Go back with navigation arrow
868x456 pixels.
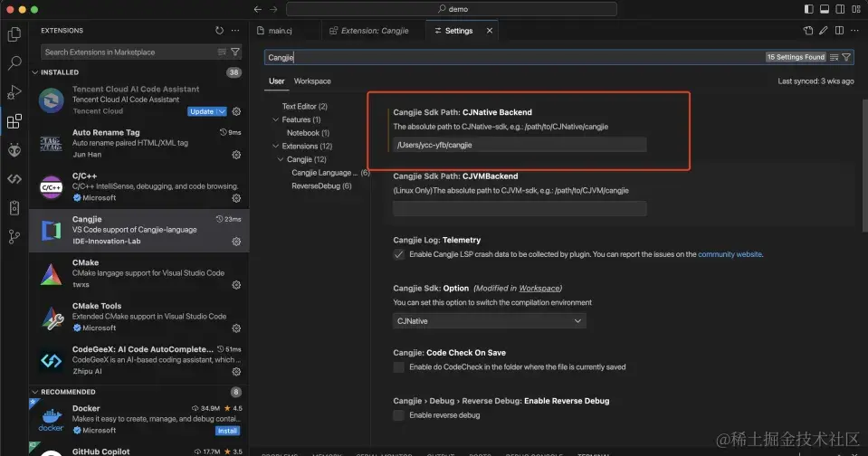click(x=257, y=9)
